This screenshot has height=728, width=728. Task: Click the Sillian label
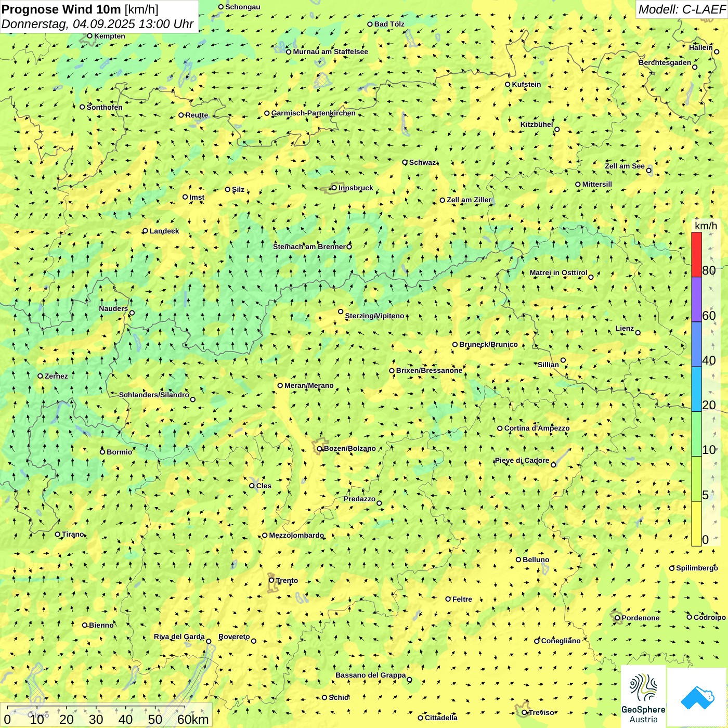click(x=548, y=365)
